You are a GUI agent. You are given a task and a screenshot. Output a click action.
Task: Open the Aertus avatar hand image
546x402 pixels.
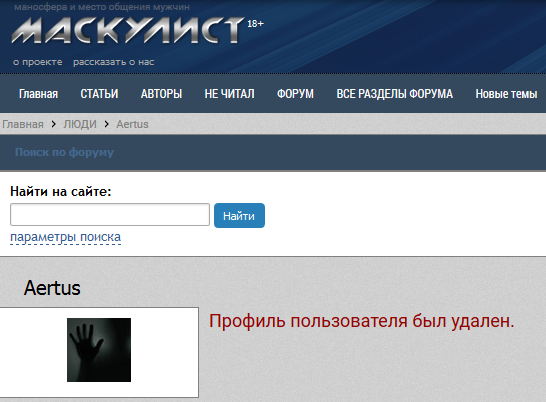click(x=99, y=350)
